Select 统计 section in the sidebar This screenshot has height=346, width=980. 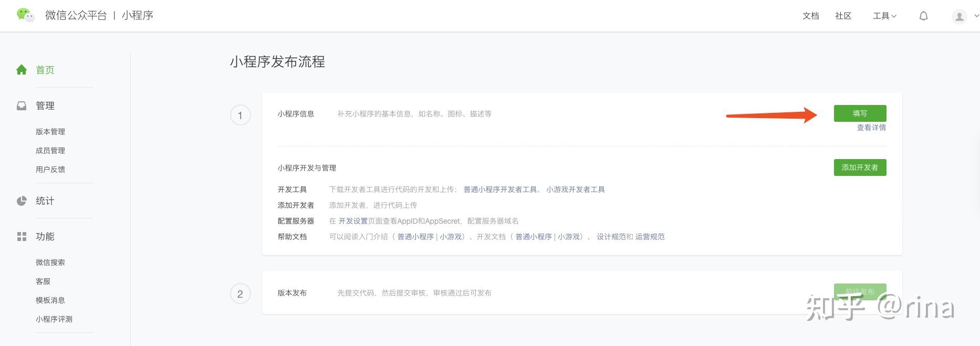click(x=45, y=201)
